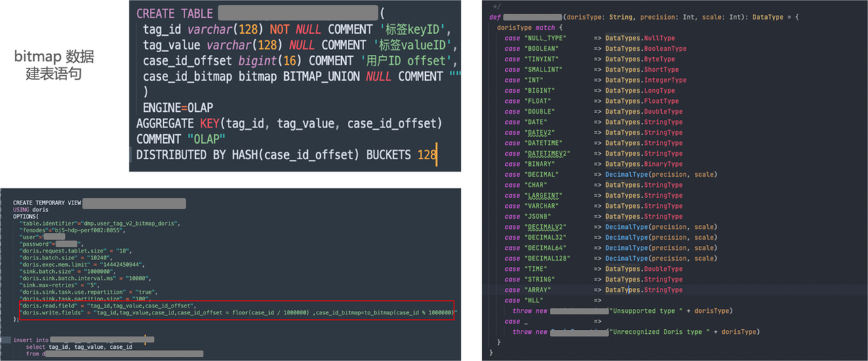Click the "user" option line
Screen dimensions: 868x361
click(x=42, y=237)
